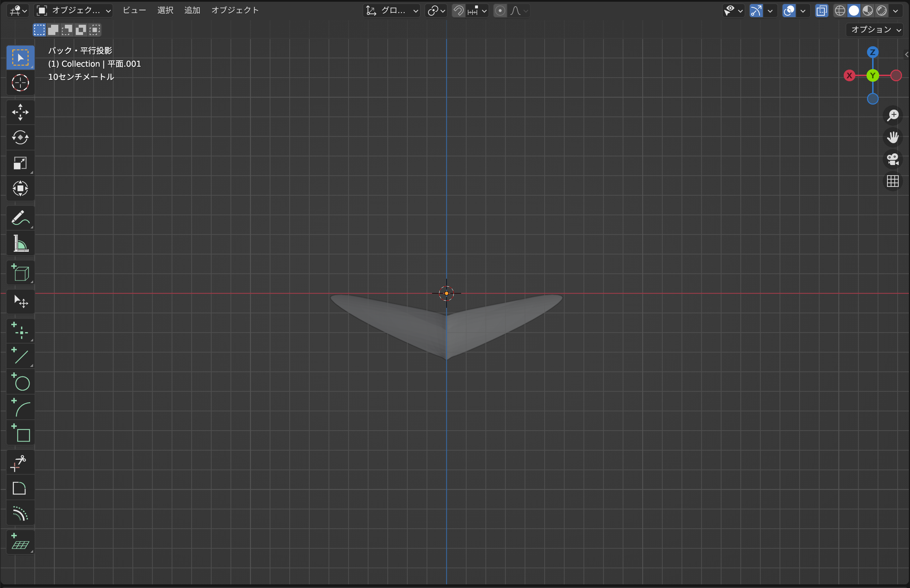Set selection mode to extend
The width and height of the screenshot is (910, 588).
pos(53,30)
